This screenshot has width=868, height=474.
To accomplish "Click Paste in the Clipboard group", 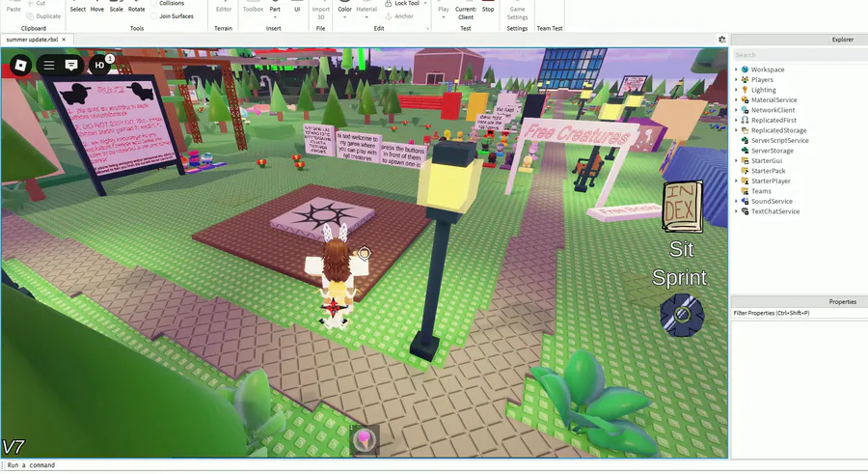I will pyautogui.click(x=14, y=7).
